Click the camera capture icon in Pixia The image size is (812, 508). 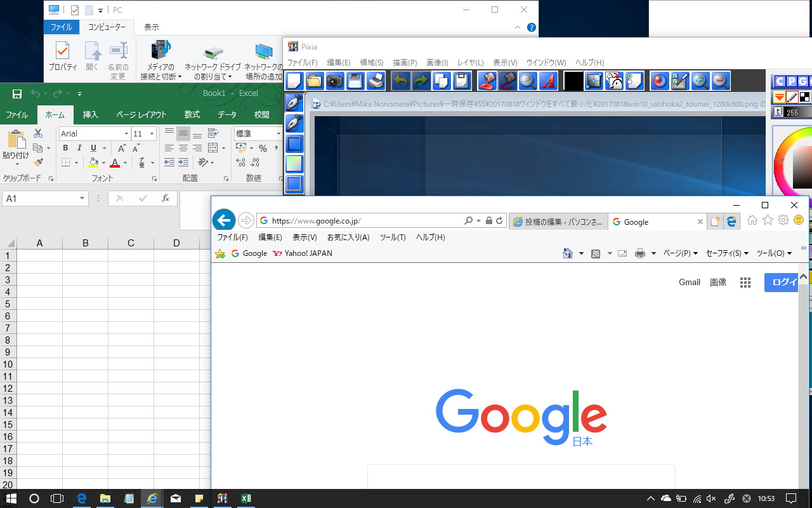click(x=335, y=81)
